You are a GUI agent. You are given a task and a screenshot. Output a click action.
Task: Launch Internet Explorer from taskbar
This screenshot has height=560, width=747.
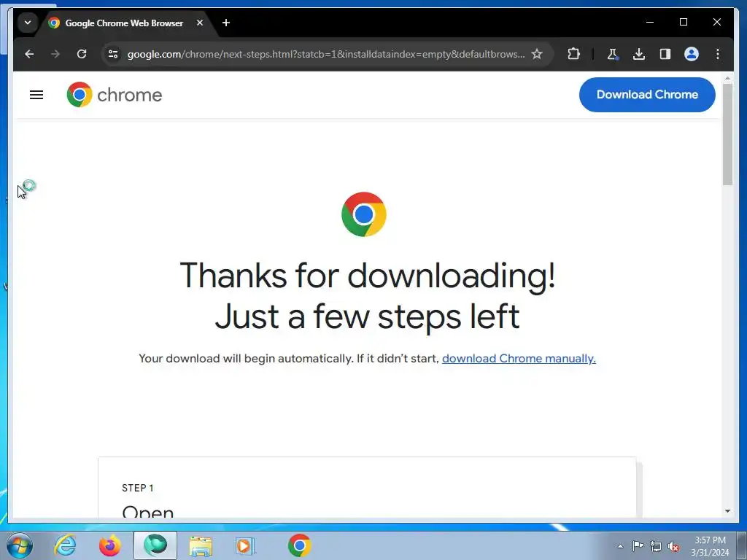click(x=66, y=545)
